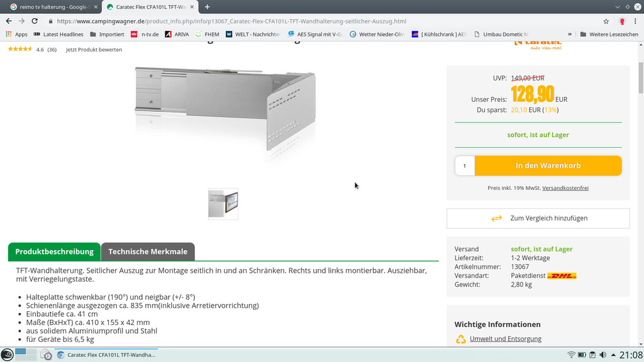644x362 pixels.
Task: Go back to the previous page
Action: click(9, 21)
